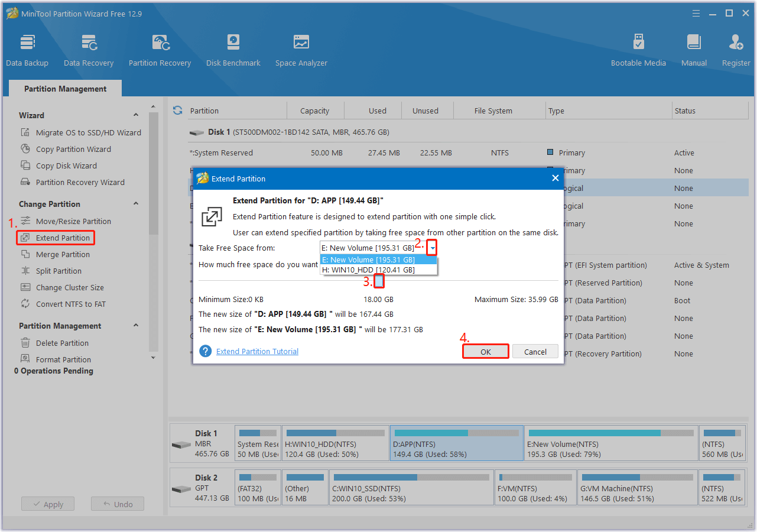Choose Convert NTFS to FAT
The width and height of the screenshot is (757, 532).
click(x=63, y=304)
